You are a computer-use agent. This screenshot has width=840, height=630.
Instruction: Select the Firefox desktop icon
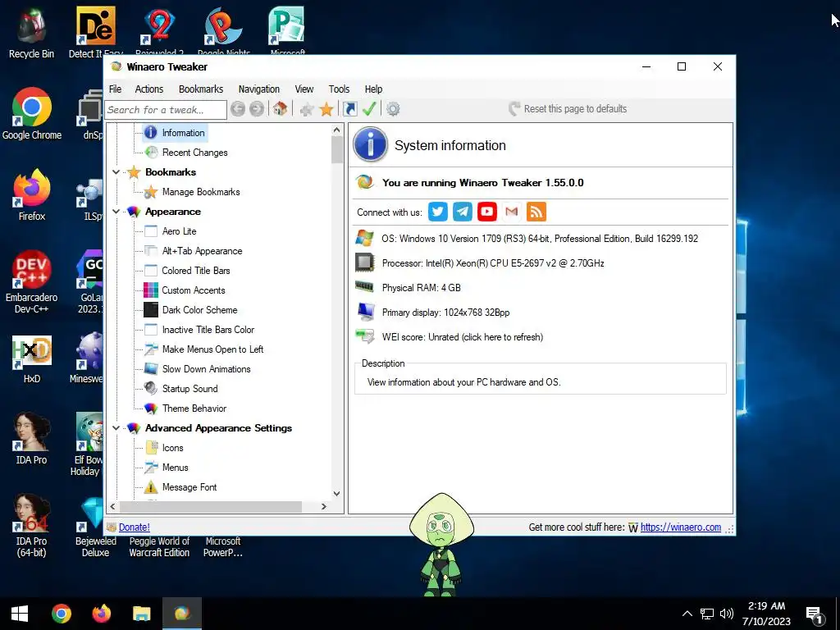[32, 195]
